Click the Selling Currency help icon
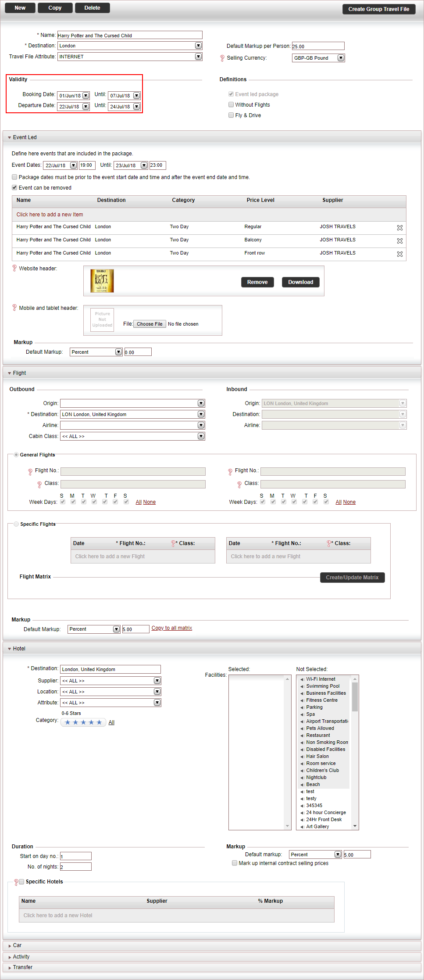This screenshot has height=980, width=424. tap(222, 58)
